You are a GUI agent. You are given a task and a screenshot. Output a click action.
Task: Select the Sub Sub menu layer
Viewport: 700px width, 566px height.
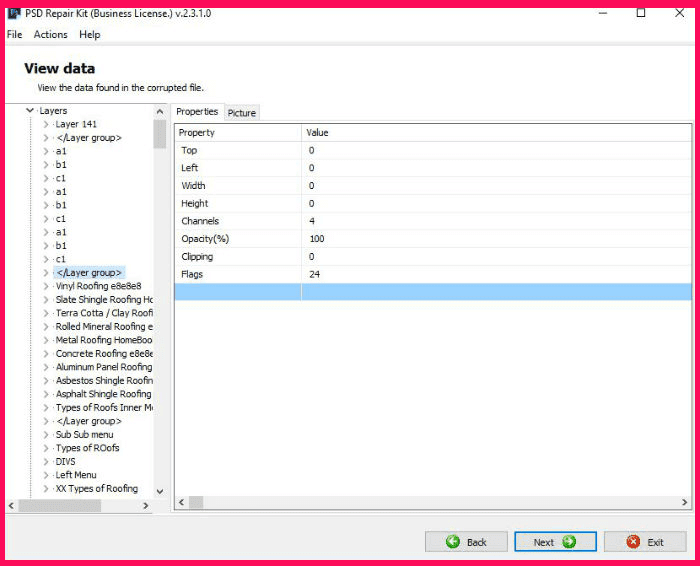pos(84,435)
